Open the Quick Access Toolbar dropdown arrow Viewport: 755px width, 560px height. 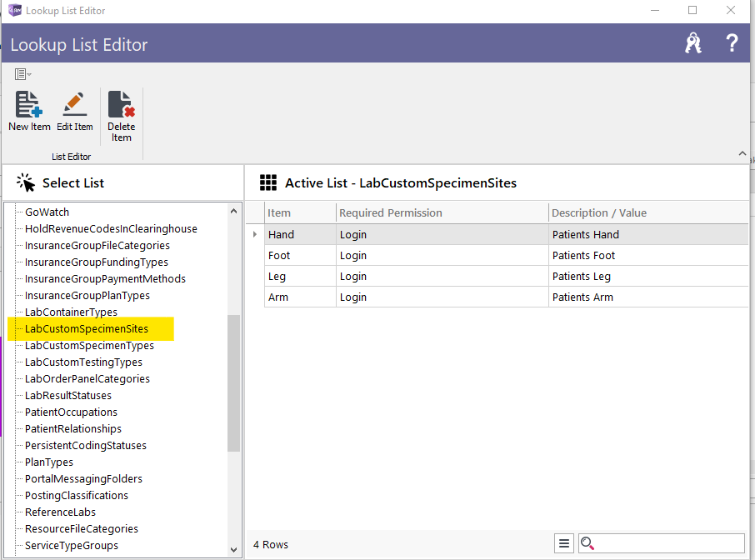30,73
